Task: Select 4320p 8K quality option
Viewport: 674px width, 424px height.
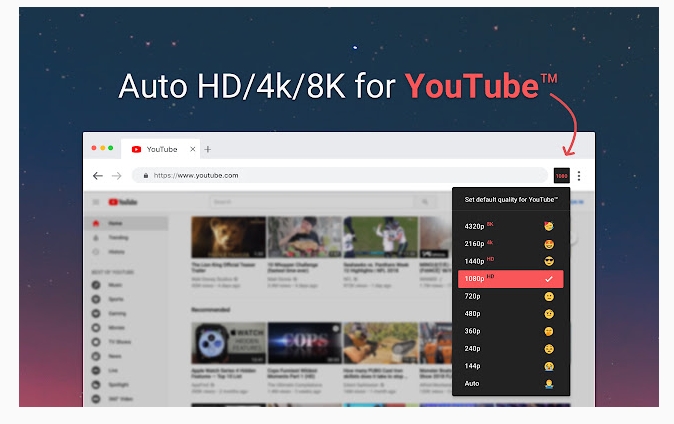Action: tap(510, 226)
